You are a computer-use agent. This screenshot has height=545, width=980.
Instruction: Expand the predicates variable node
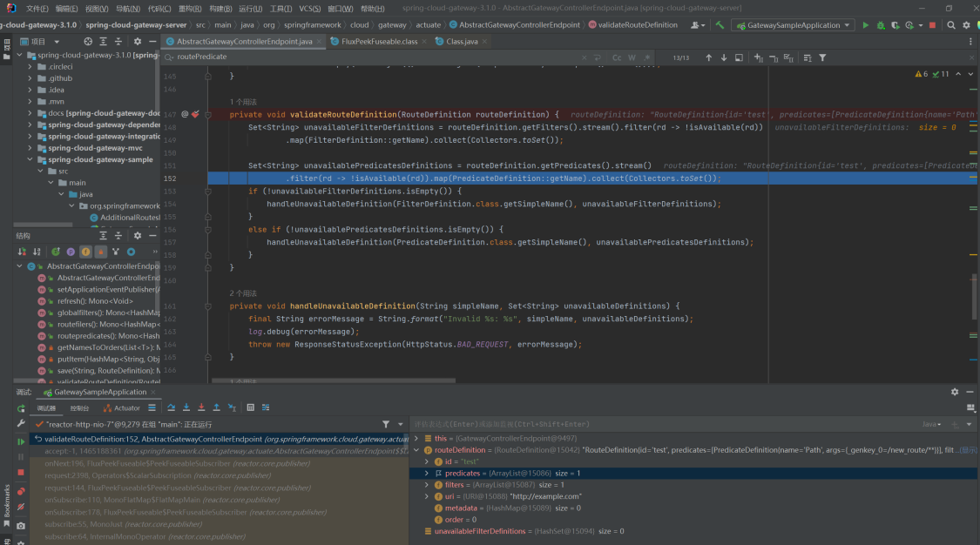(x=427, y=474)
